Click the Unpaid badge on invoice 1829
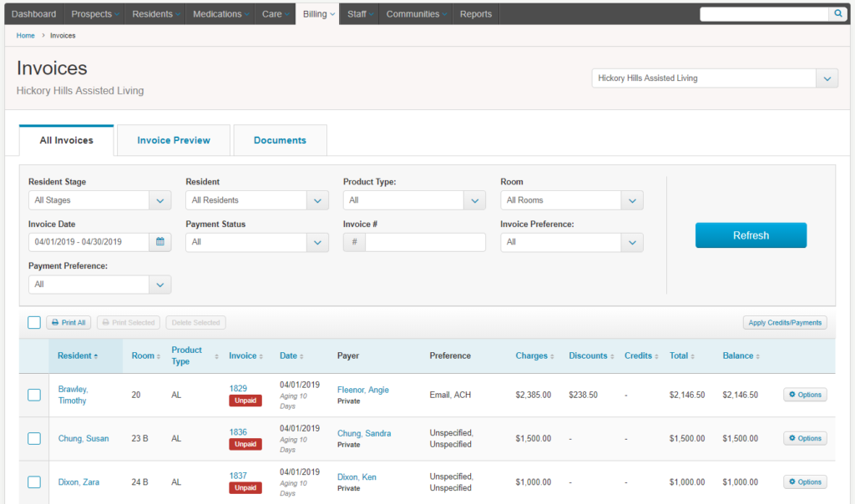 coord(245,401)
